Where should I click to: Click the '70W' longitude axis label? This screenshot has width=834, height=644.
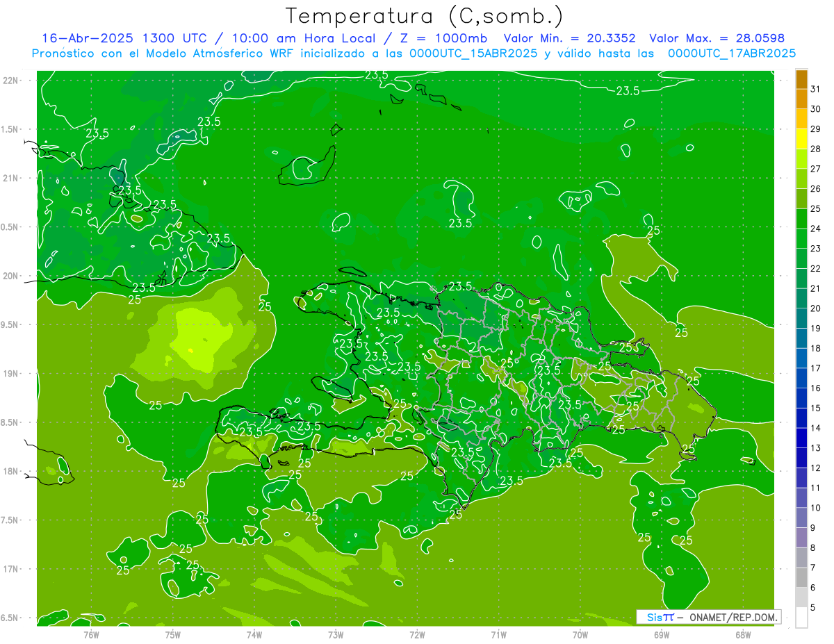pos(580,634)
